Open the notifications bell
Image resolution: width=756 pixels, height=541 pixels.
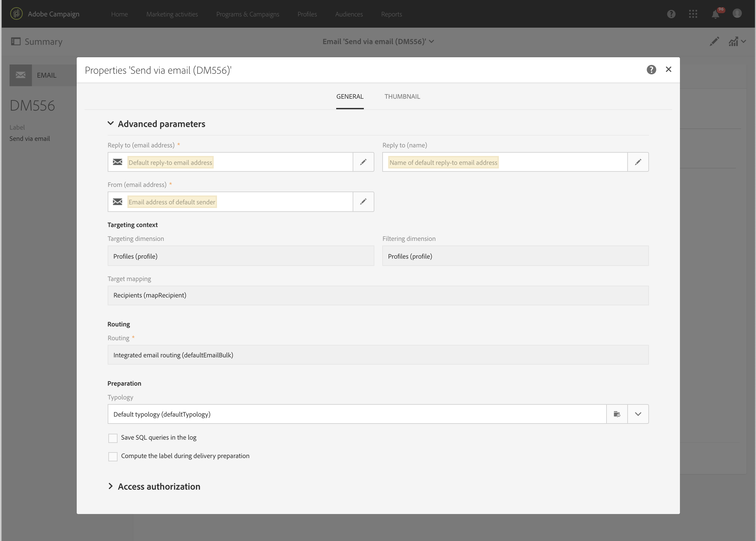click(x=715, y=14)
